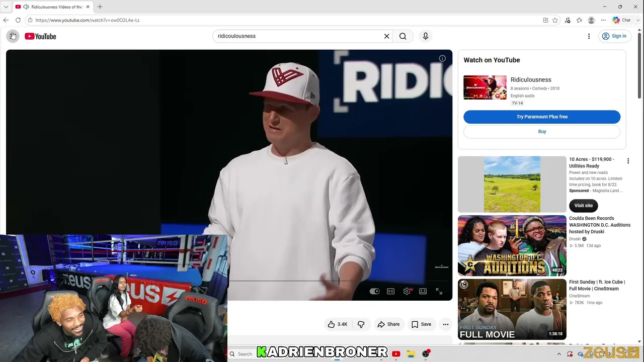Mute the tab using the speaker icon
The width and height of the screenshot is (644, 362).
(x=26, y=7)
